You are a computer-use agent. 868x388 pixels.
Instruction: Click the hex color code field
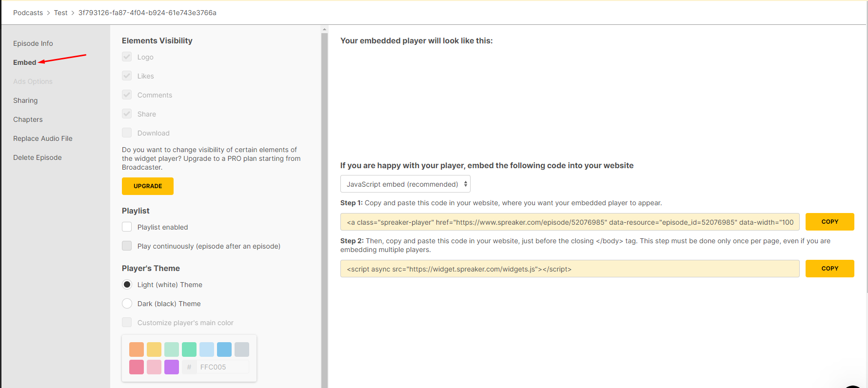tap(223, 367)
